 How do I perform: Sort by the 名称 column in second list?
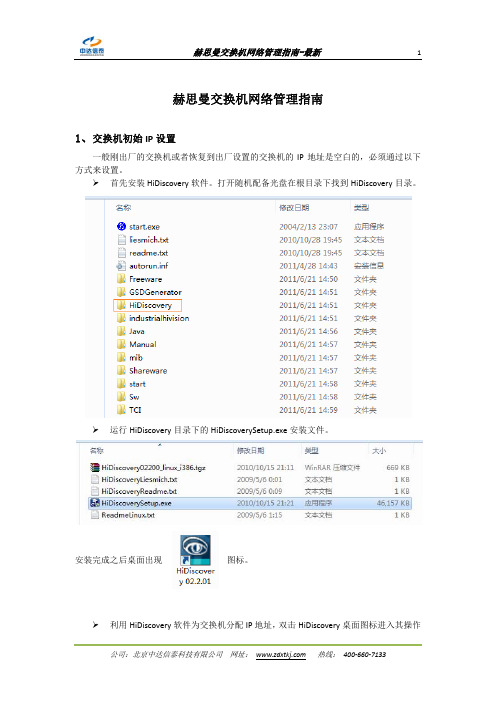tap(97, 450)
